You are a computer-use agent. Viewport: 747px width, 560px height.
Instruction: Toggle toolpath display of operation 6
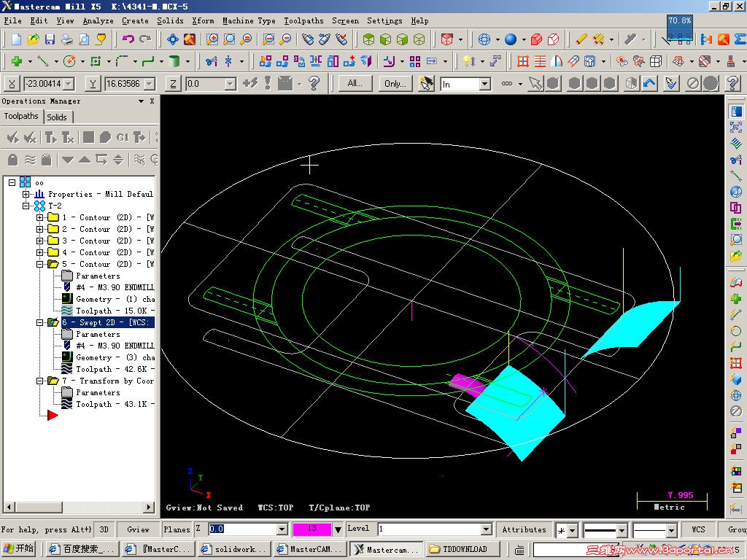(67, 369)
